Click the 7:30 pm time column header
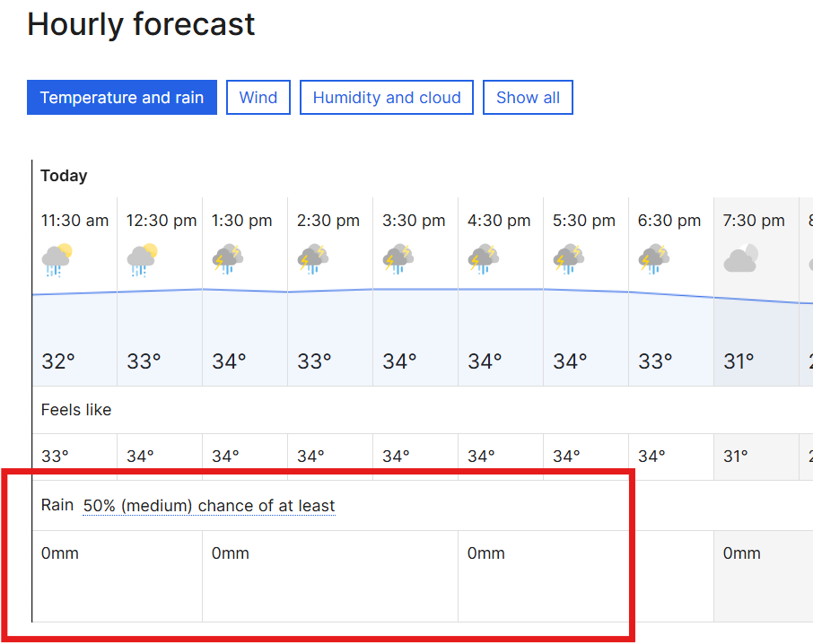 (x=754, y=221)
